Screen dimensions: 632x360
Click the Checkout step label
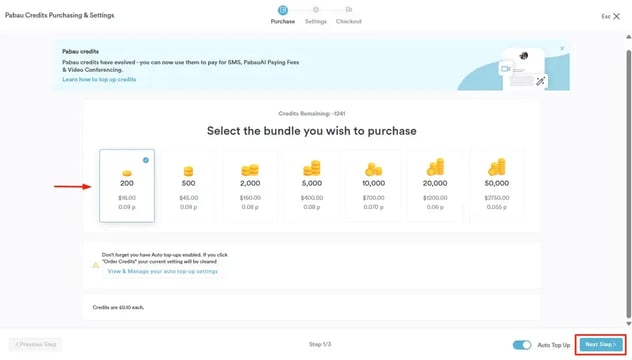349,21
